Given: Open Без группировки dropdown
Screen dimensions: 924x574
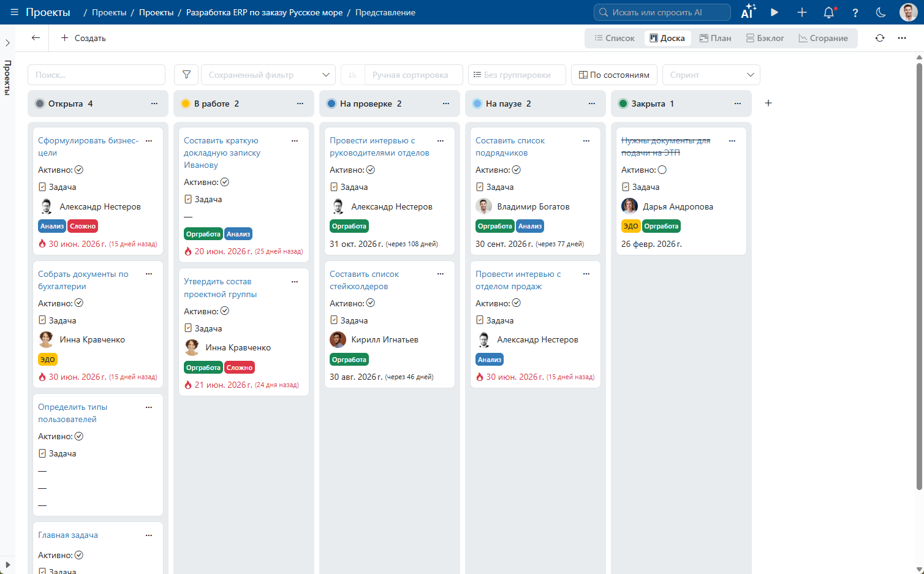Looking at the screenshot, I should [517, 75].
